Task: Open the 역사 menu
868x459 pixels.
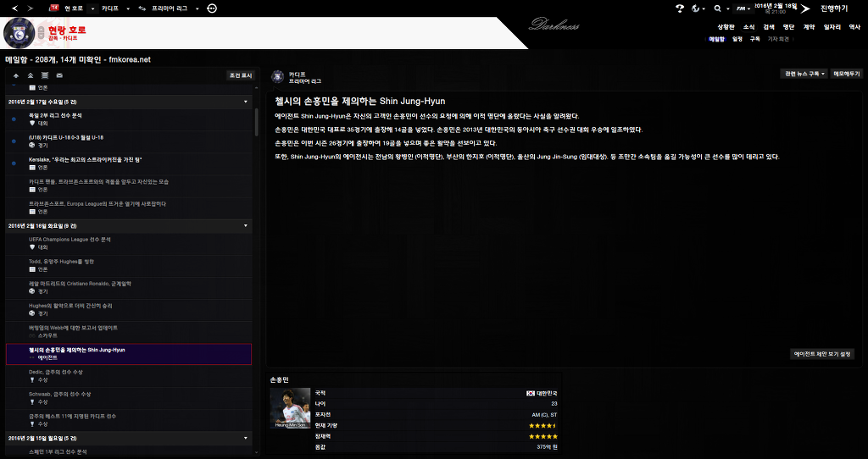Action: point(854,26)
